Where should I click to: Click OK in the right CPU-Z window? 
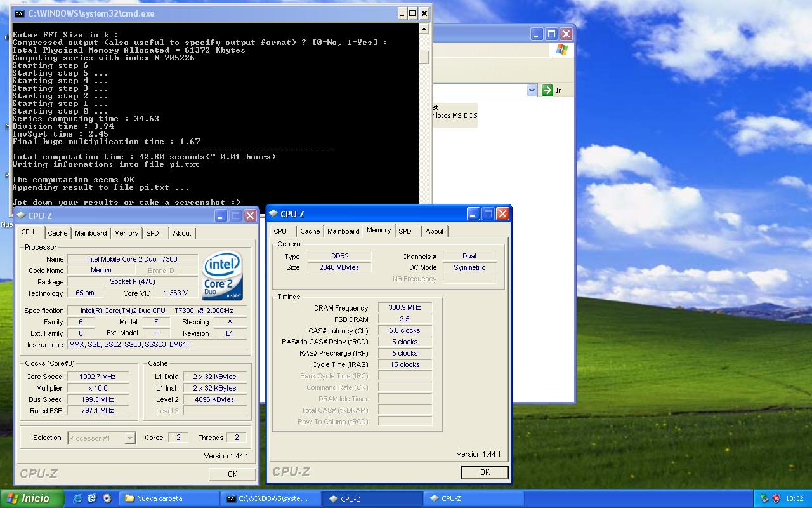point(485,472)
